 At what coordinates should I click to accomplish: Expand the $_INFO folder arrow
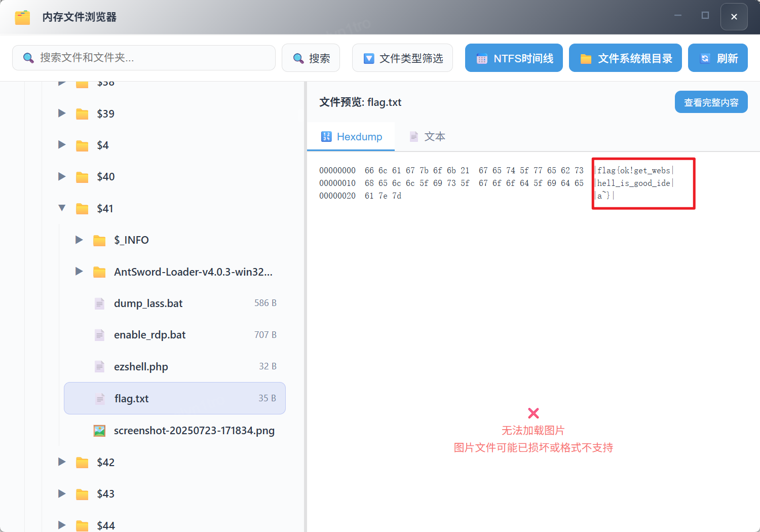79,240
